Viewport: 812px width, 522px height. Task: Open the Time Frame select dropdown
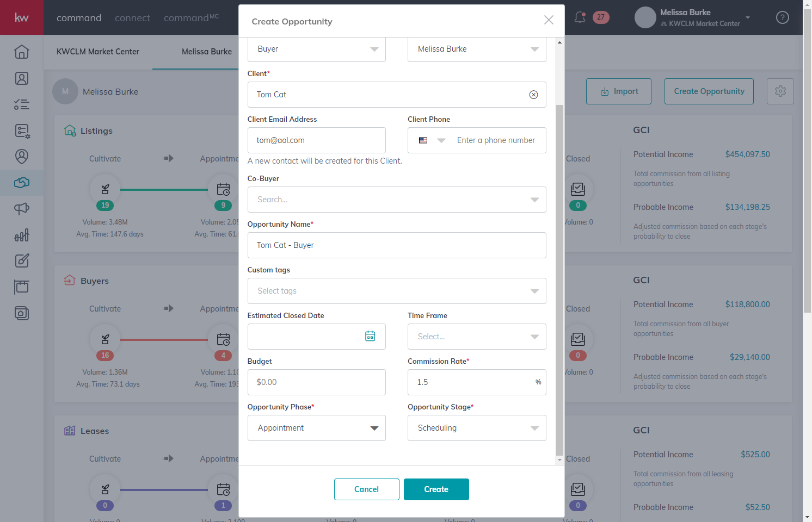coord(477,337)
